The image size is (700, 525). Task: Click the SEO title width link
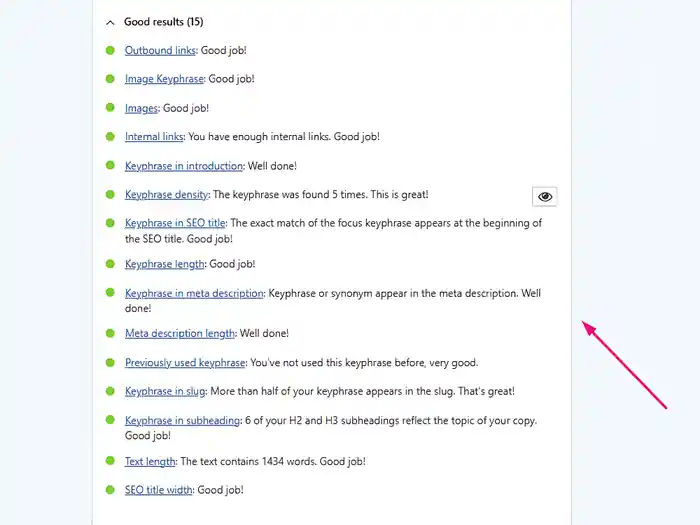[158, 490]
